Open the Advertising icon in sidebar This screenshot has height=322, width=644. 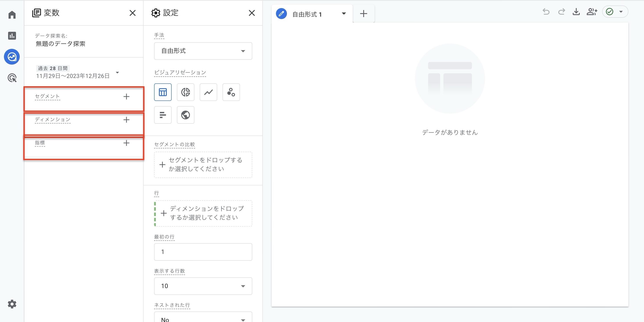[x=12, y=78]
